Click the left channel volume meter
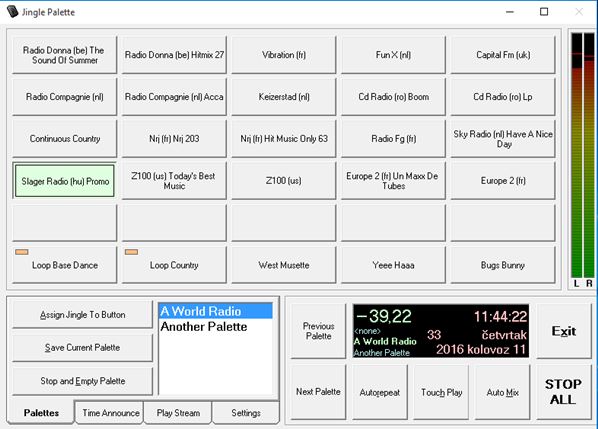This screenshot has width=598, height=429. [577, 155]
